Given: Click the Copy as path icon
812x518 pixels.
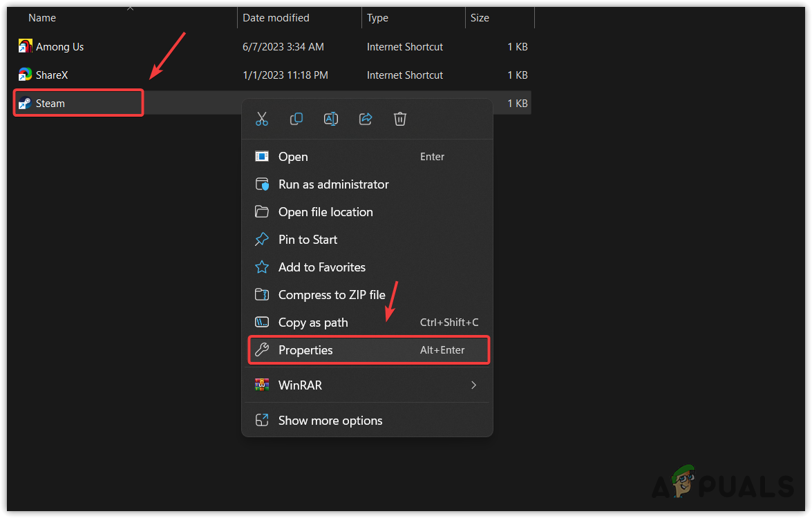Looking at the screenshot, I should coord(262,323).
